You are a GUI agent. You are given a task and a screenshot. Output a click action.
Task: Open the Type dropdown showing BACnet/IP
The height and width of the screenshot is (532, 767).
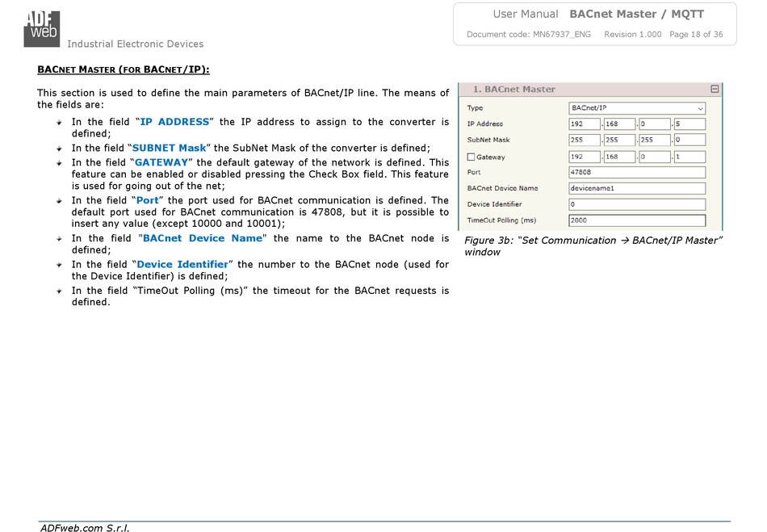(637, 108)
